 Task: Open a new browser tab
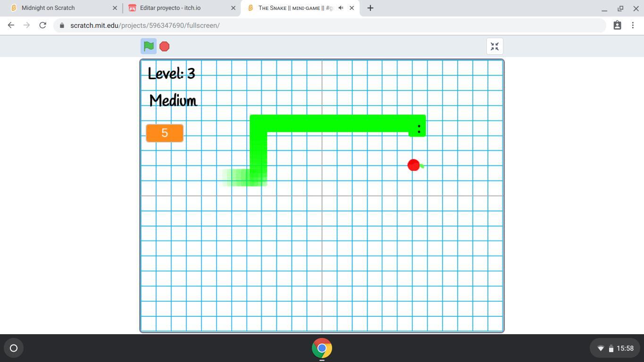coord(370,8)
